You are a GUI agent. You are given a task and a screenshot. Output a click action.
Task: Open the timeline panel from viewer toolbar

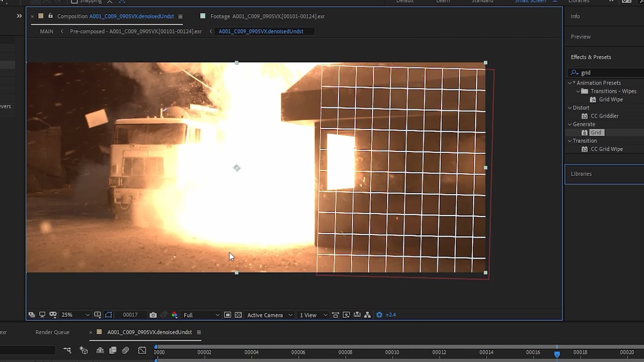tap(357, 315)
